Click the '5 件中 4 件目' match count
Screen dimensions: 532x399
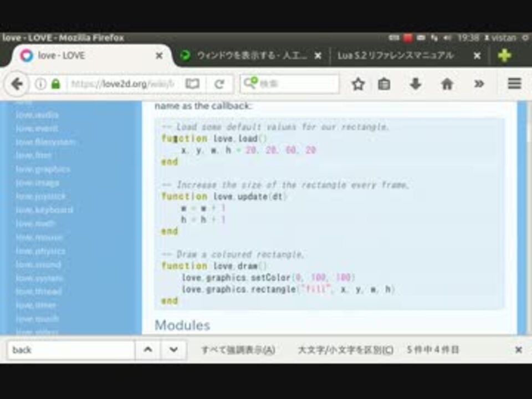coord(433,350)
